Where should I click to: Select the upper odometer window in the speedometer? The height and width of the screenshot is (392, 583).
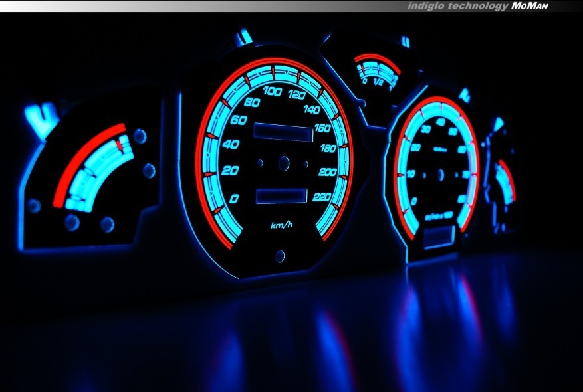283,132
